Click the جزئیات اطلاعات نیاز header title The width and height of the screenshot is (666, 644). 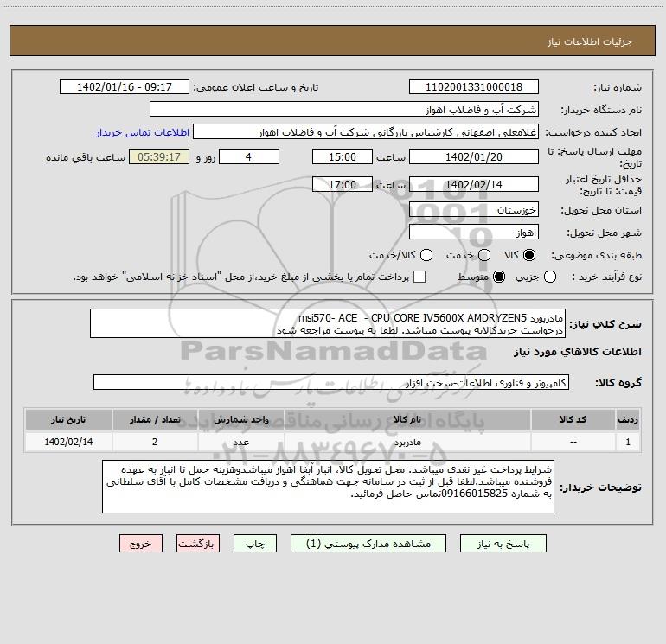click(x=590, y=41)
